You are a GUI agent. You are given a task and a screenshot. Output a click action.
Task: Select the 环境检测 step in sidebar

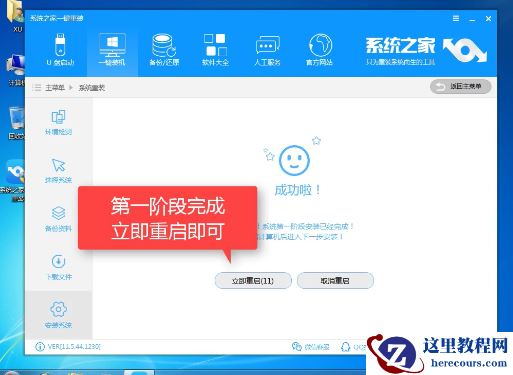[x=58, y=122]
